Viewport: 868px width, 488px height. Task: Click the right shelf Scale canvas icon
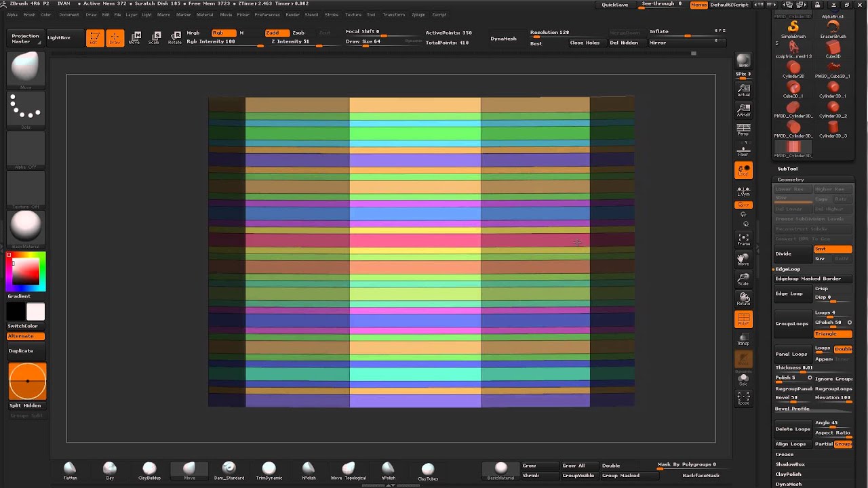click(743, 279)
